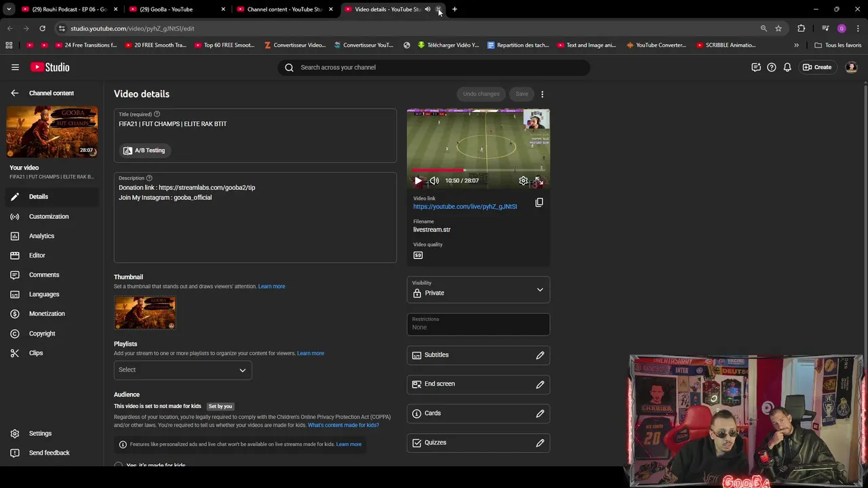Go back using the Channel content arrow
This screenshot has width=868, height=488.
[x=14, y=93]
